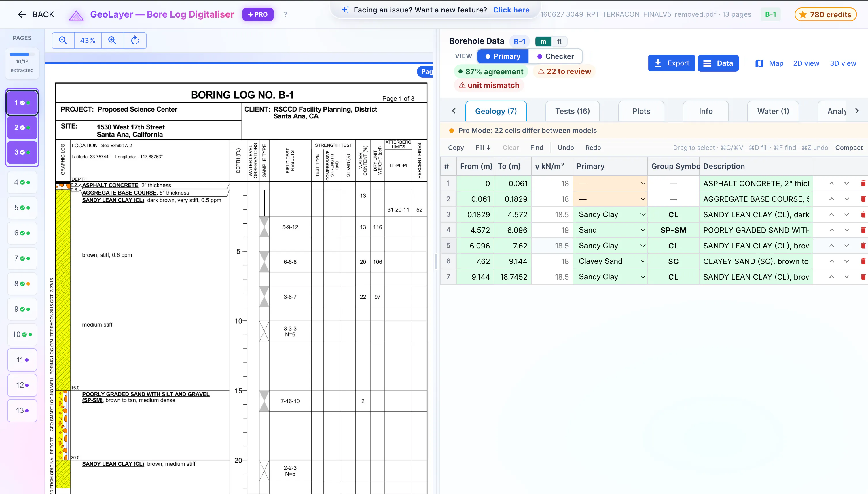Open the Water (1) tab
Screen dimensions: 868x494
point(773,111)
